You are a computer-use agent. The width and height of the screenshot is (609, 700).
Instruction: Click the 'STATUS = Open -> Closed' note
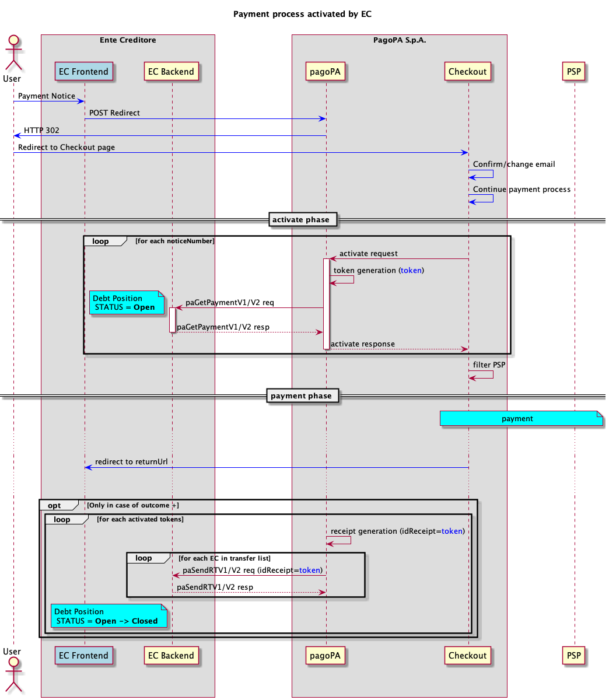click(x=108, y=617)
